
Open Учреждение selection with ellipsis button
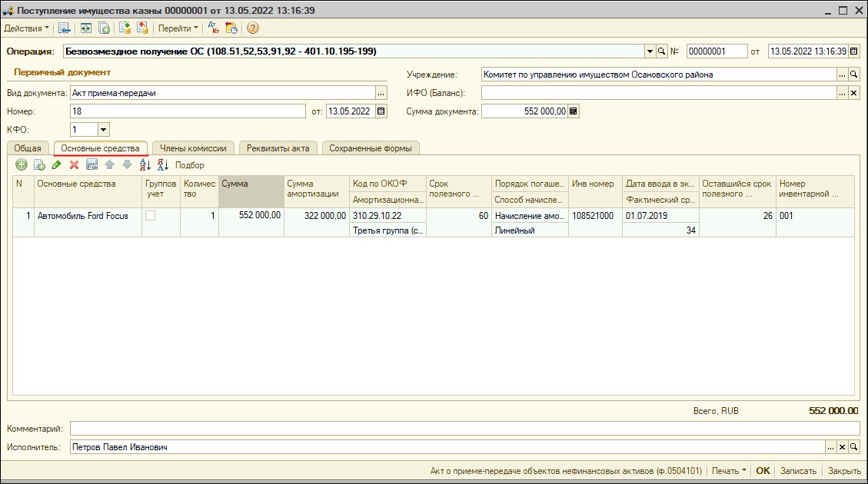842,75
